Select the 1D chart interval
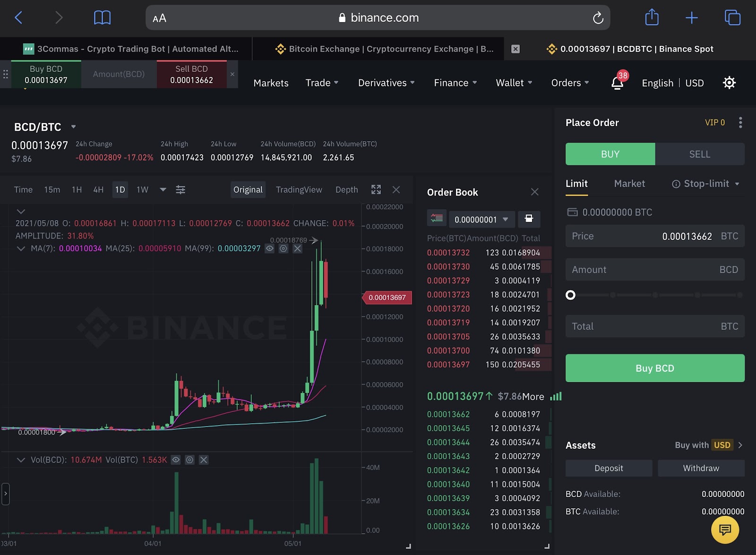 (120, 189)
